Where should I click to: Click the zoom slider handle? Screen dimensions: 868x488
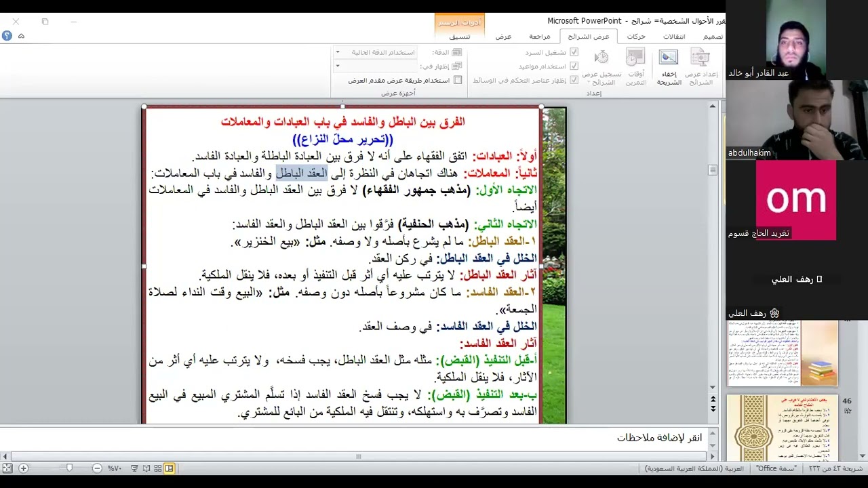pyautogui.click(x=69, y=468)
